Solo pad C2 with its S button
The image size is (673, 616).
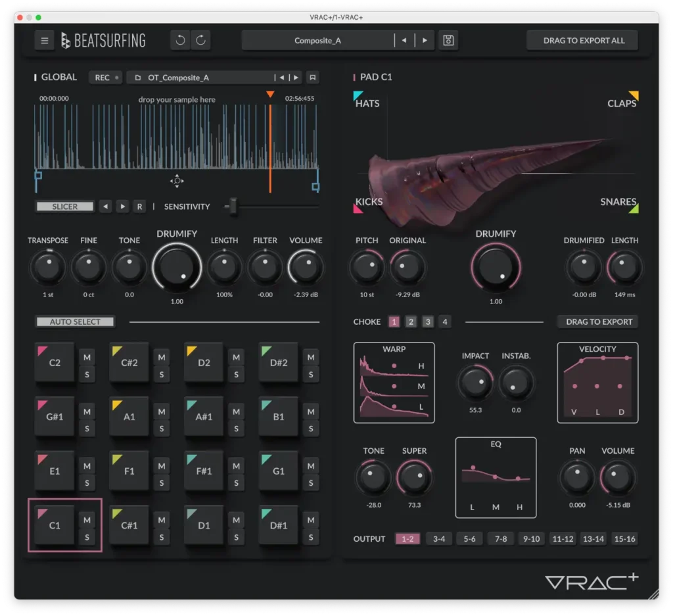[87, 374]
